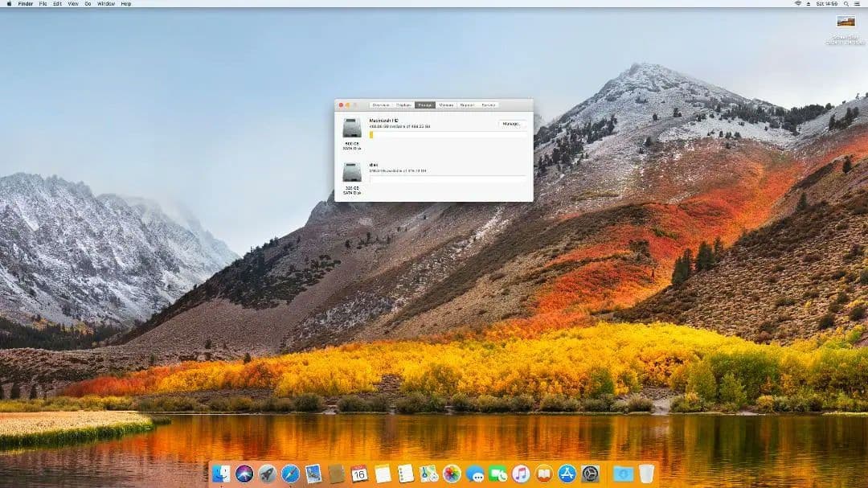Screen dimensions: 868x488
Task: Check Wi-Fi status in the menu bar
Action: coord(798,3)
